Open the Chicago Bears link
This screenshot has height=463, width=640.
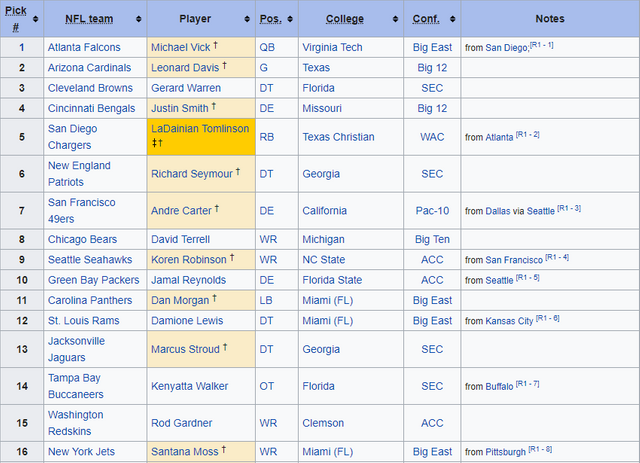pos(82,239)
